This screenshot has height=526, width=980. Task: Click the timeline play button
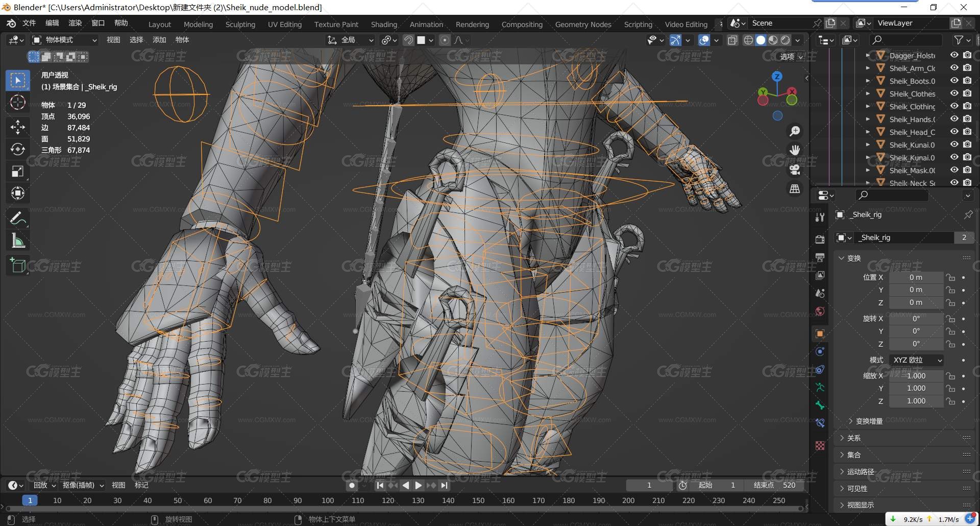(x=419, y=486)
